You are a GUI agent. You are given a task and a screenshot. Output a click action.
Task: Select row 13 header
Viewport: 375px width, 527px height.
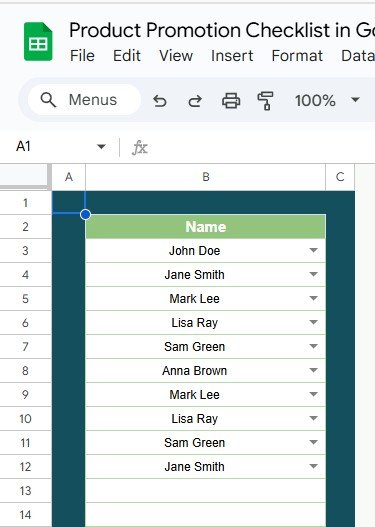tap(26, 491)
